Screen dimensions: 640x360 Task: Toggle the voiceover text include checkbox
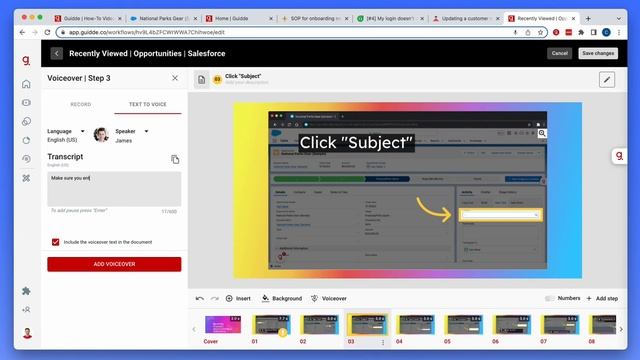pos(56,242)
